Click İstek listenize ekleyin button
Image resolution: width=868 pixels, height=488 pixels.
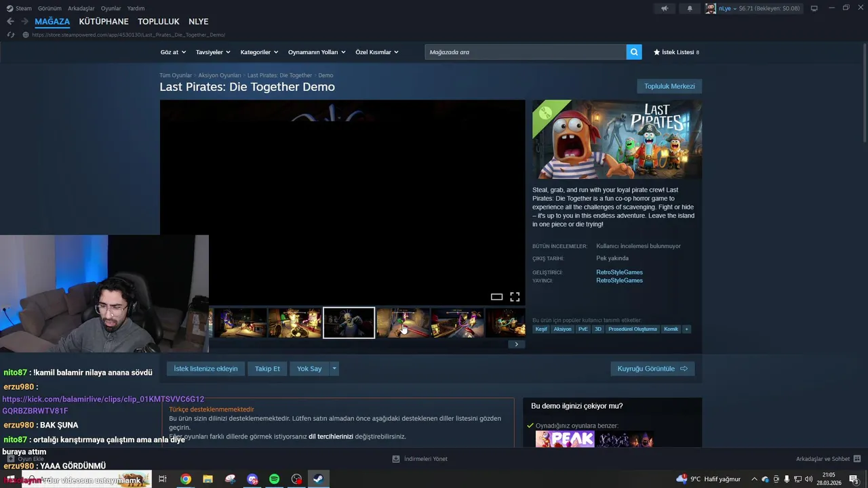205,369
